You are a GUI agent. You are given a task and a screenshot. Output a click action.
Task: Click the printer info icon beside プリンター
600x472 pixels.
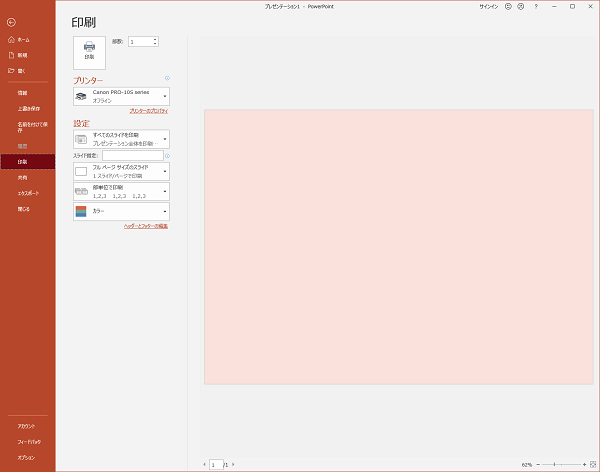pyautogui.click(x=167, y=78)
